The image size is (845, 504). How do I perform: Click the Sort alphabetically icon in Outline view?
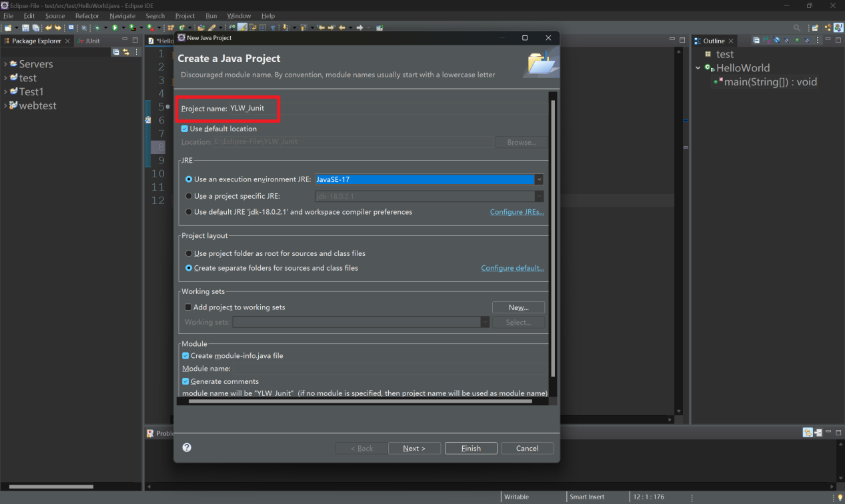tap(766, 41)
